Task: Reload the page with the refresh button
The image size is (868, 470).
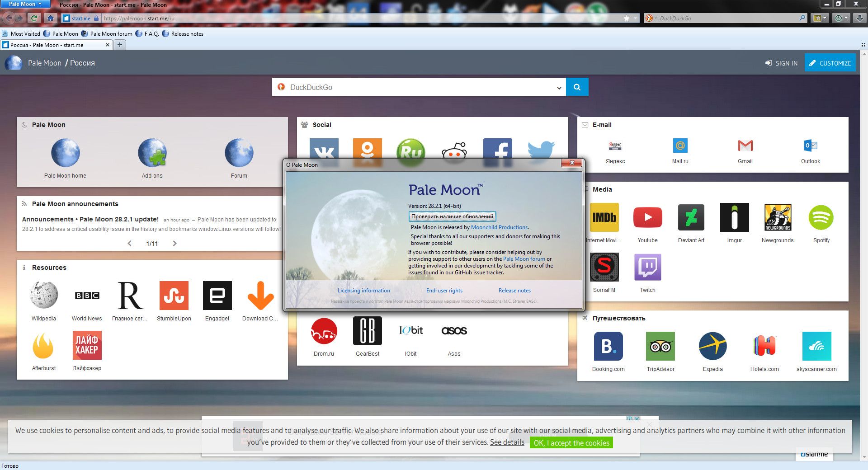Action: tap(34, 18)
